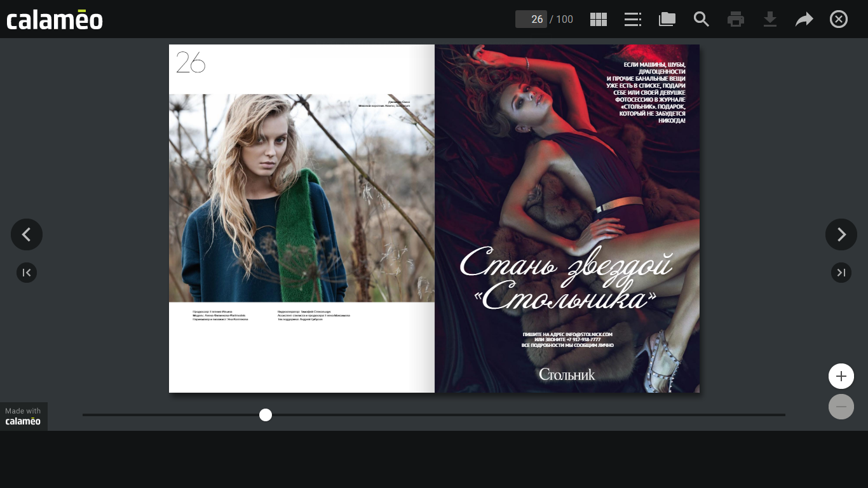Viewport: 868px width, 488px height.
Task: Click the share arrow icon
Action: coord(804,19)
